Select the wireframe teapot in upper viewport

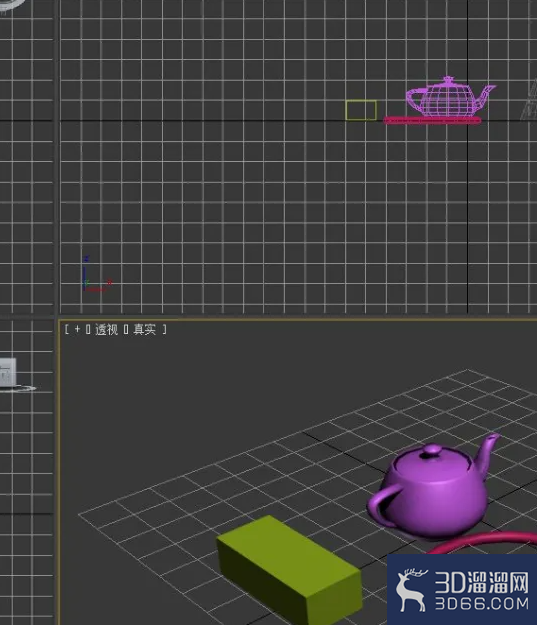(450, 98)
